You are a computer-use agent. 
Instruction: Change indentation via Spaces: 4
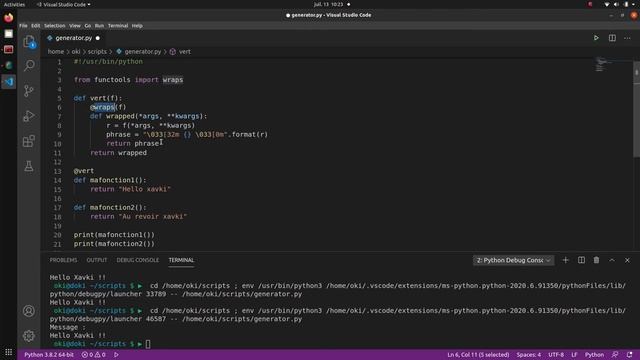pos(529,355)
